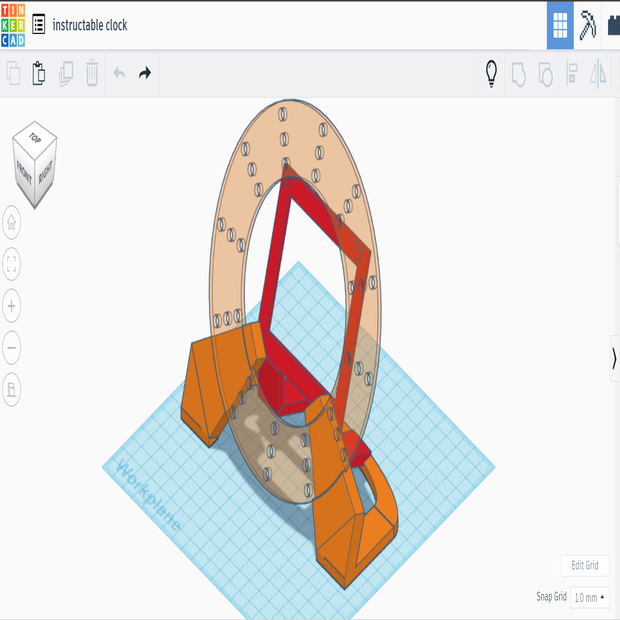
Task: Toggle show all with the lightbulb icon
Action: tap(491, 73)
